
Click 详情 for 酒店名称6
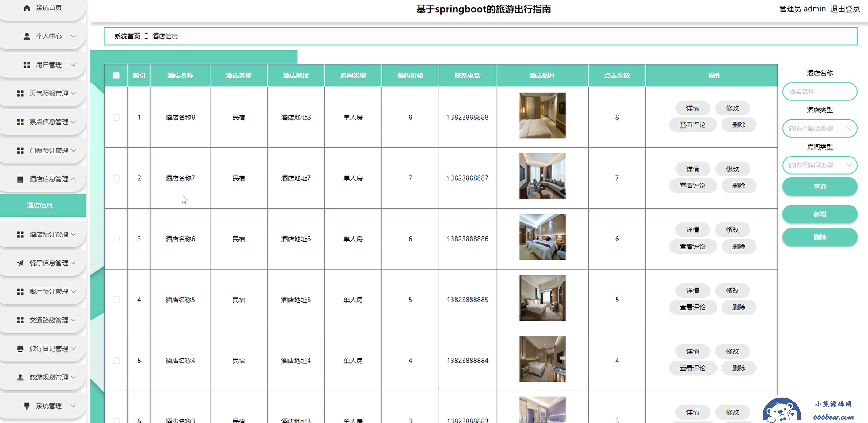[693, 230]
